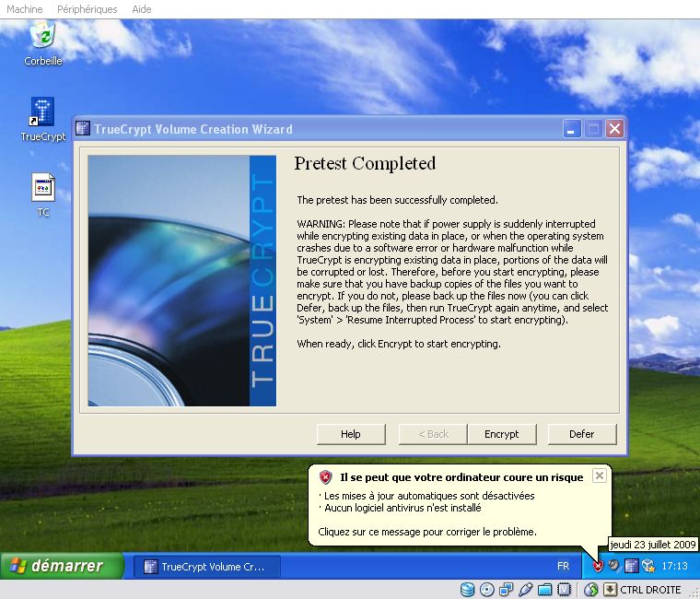
Task: Click the CTRL DROITE host key label
Action: coord(650,590)
